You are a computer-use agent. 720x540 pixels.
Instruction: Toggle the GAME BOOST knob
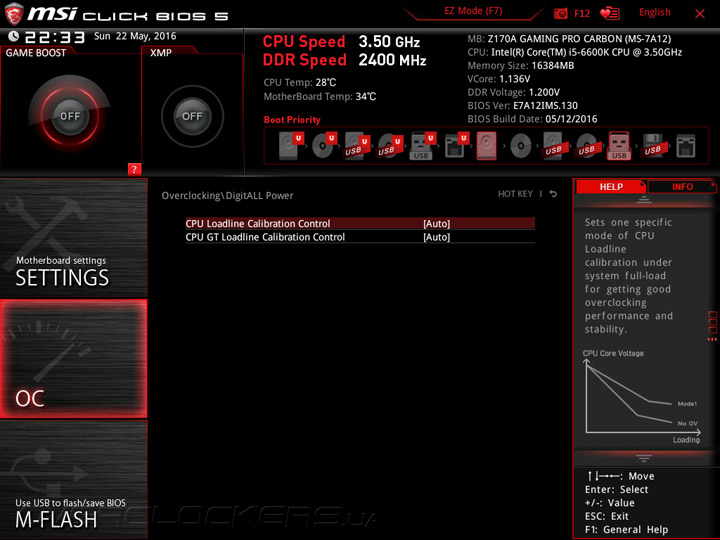(70, 116)
